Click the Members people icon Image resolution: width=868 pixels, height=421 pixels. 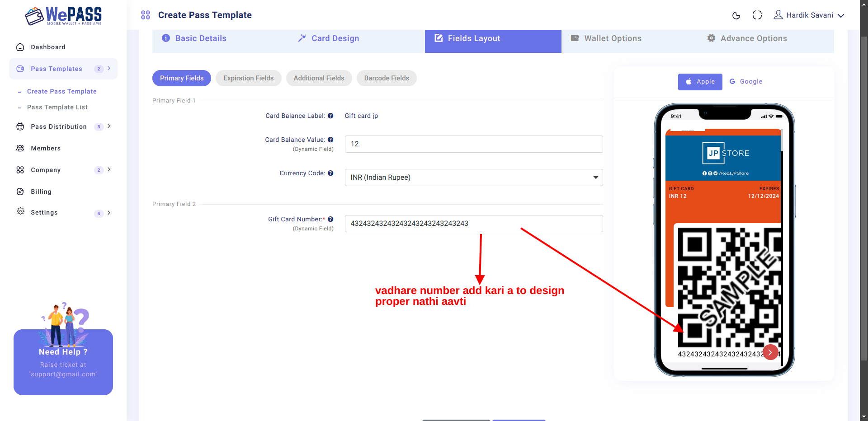pos(20,148)
